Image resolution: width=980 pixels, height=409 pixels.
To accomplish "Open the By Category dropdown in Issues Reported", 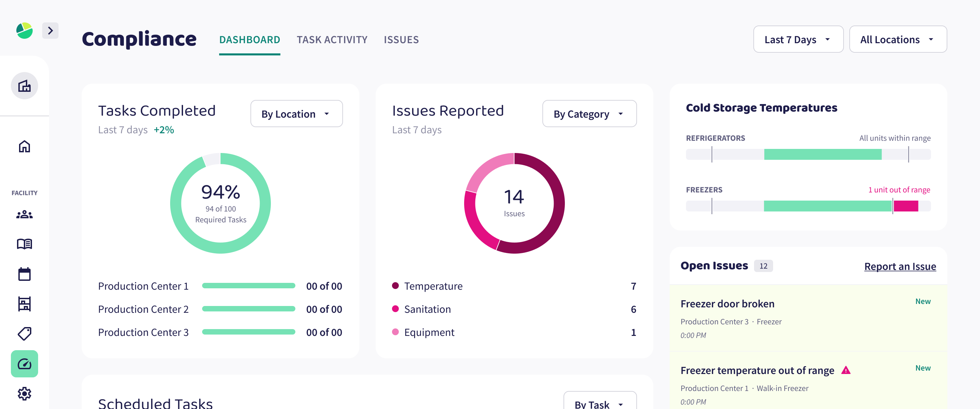I will pyautogui.click(x=589, y=114).
